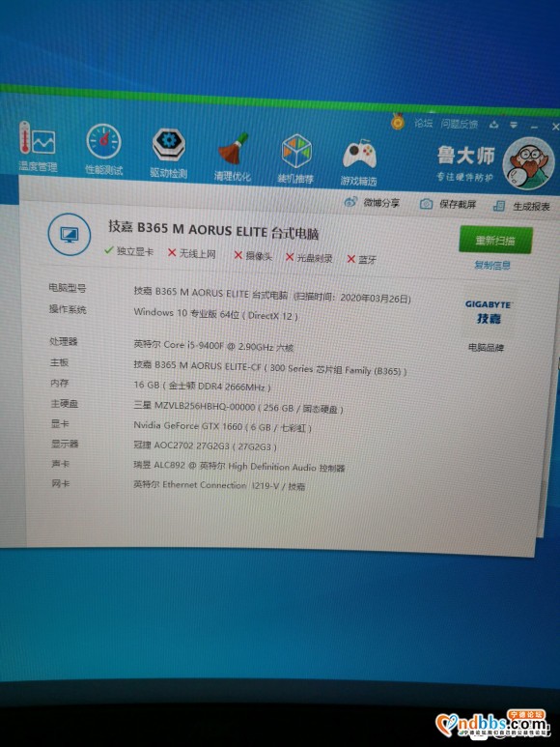Image resolution: width=560 pixels, height=747 pixels.
Task: Open 驱动检测 driver detection
Action: point(168,153)
